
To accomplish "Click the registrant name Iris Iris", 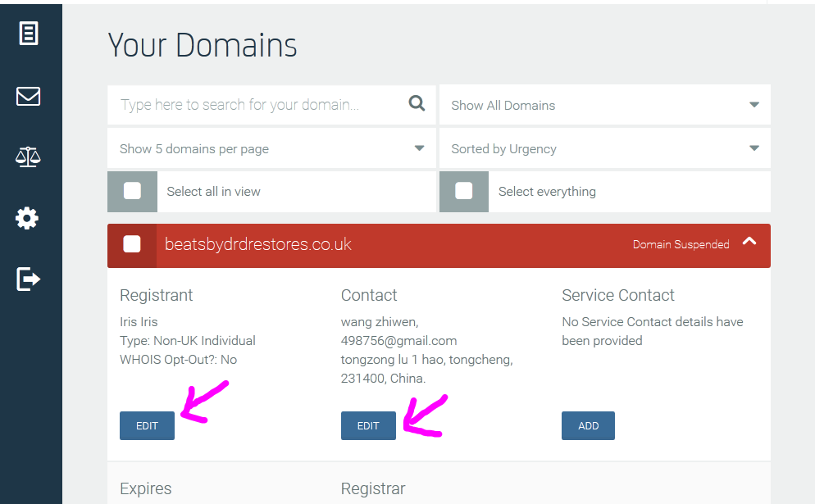I will (139, 322).
